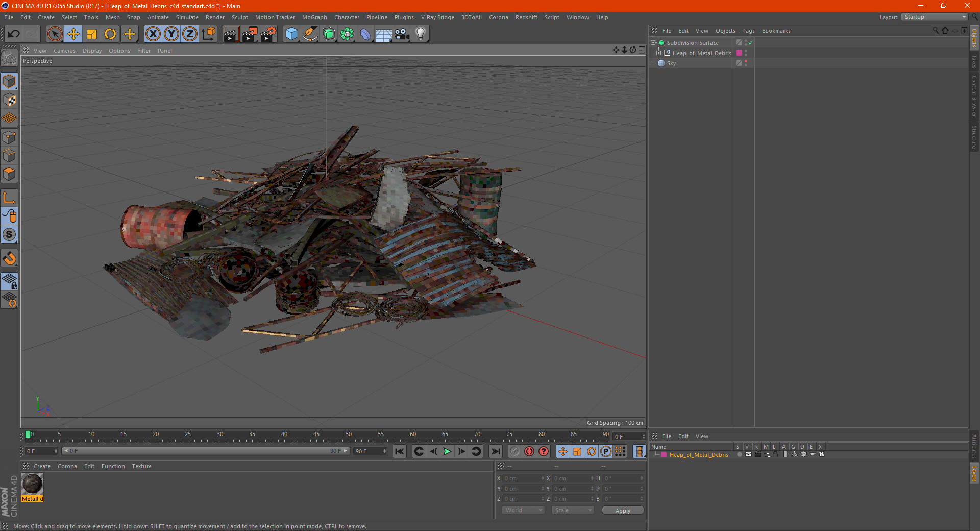Render the active view
The image size is (980, 531).
(231, 34)
